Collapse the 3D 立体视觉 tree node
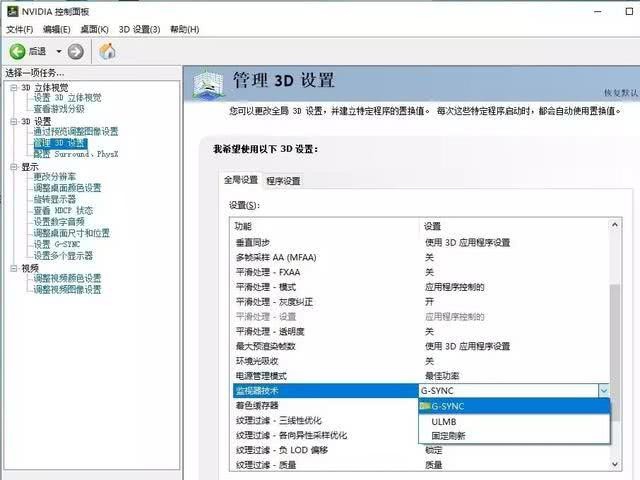 point(14,88)
